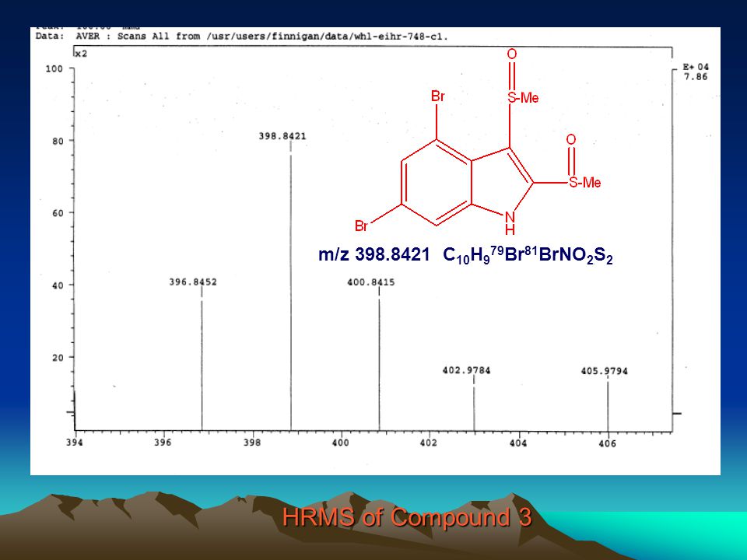Viewport: 747px width, 560px height.
Task: Click the x-axis label 400
Action: tap(340, 443)
